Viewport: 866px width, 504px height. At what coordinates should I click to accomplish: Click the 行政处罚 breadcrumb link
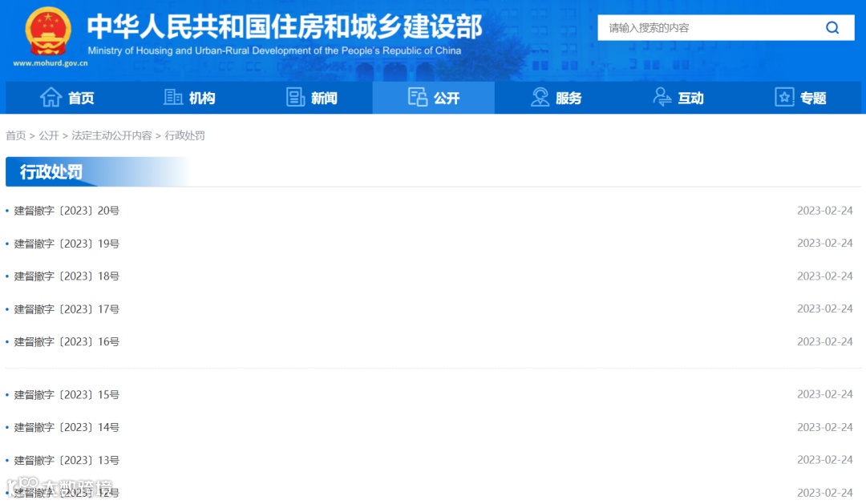point(184,135)
